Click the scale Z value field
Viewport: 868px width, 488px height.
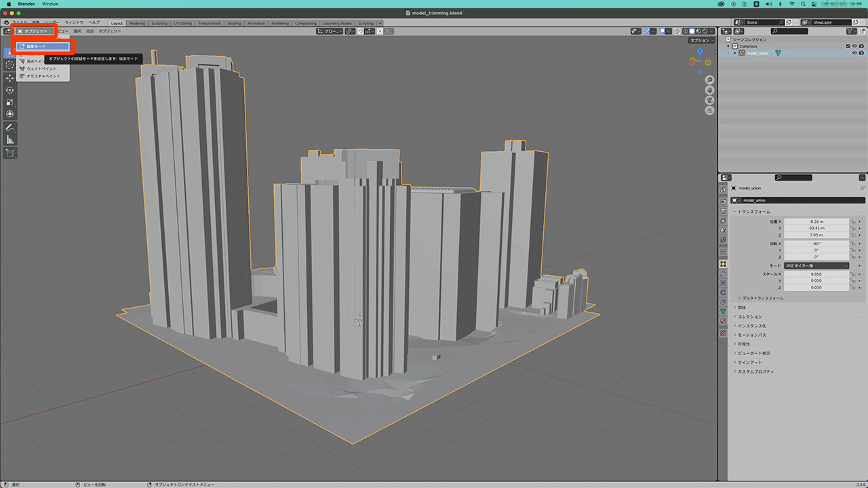(816, 287)
